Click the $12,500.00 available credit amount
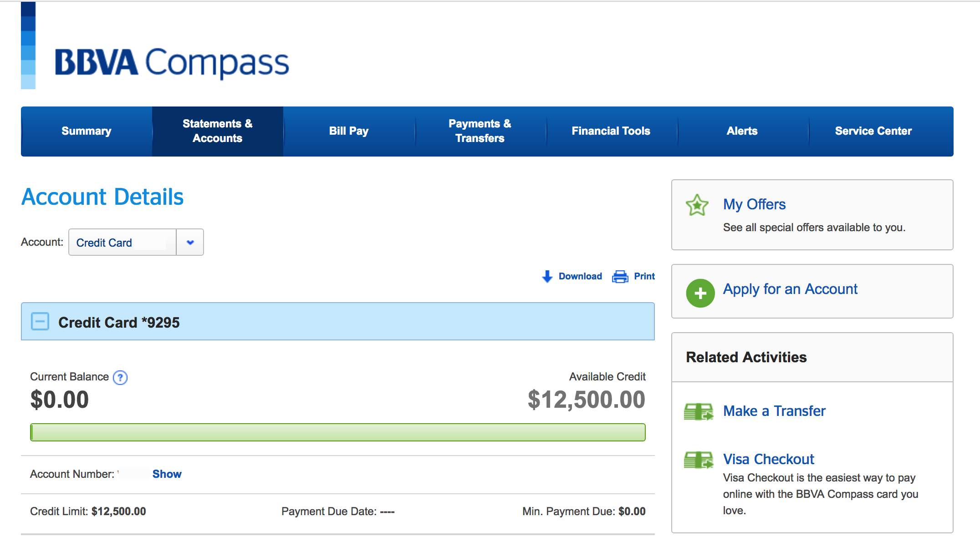The width and height of the screenshot is (980, 547). point(587,400)
